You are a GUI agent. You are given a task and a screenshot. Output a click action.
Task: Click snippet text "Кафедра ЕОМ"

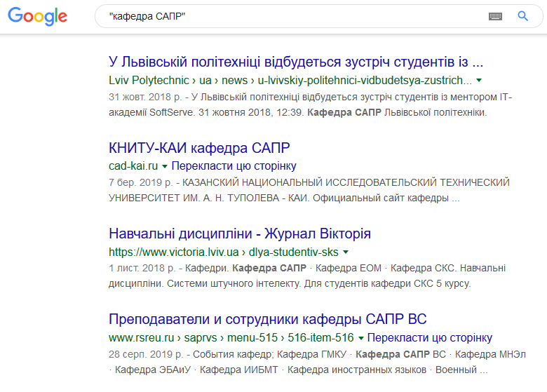[349, 268]
